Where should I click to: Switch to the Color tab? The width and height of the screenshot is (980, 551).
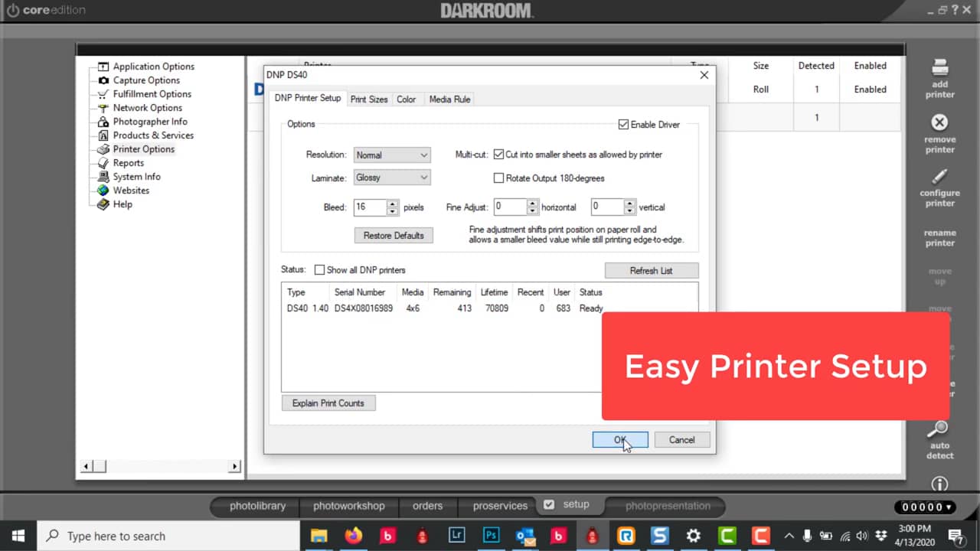(407, 99)
